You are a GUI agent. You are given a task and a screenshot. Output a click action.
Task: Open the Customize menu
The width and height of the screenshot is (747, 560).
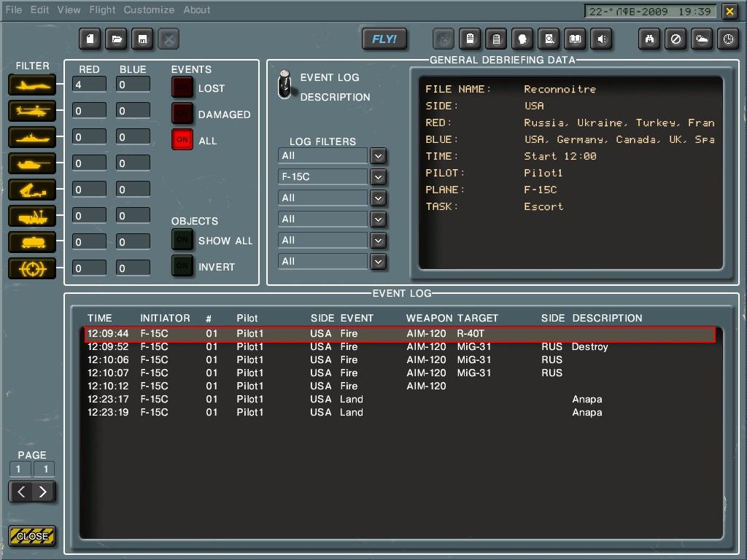149,9
